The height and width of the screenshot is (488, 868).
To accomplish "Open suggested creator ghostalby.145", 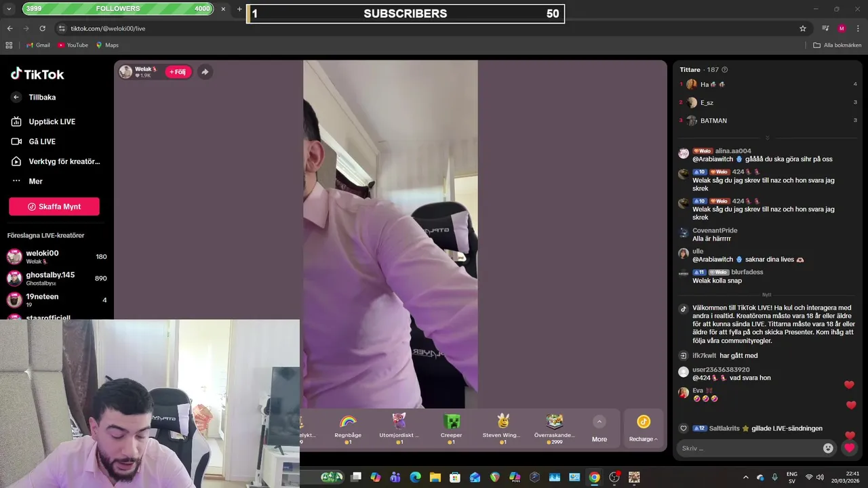I will (57, 279).
